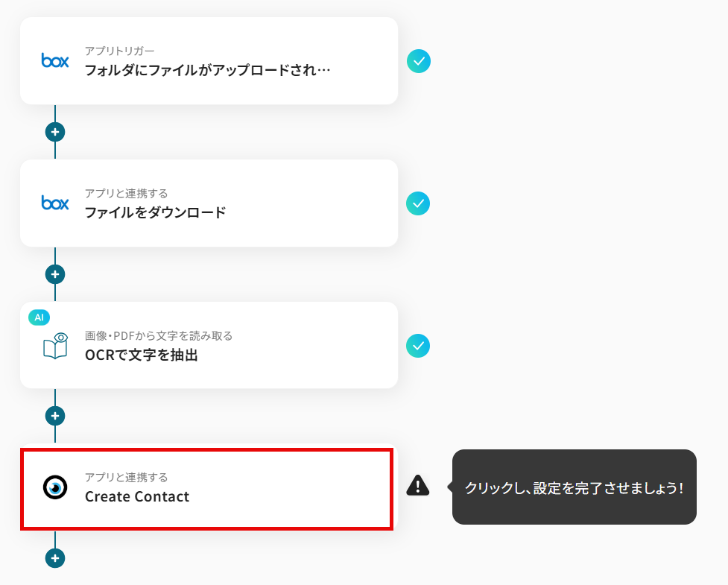Click the クリックし、設定を完了させましょう！ tooltip

point(574,488)
